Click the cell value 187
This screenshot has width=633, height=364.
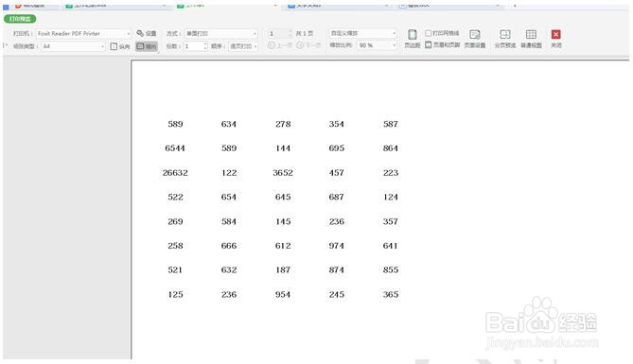tap(283, 270)
